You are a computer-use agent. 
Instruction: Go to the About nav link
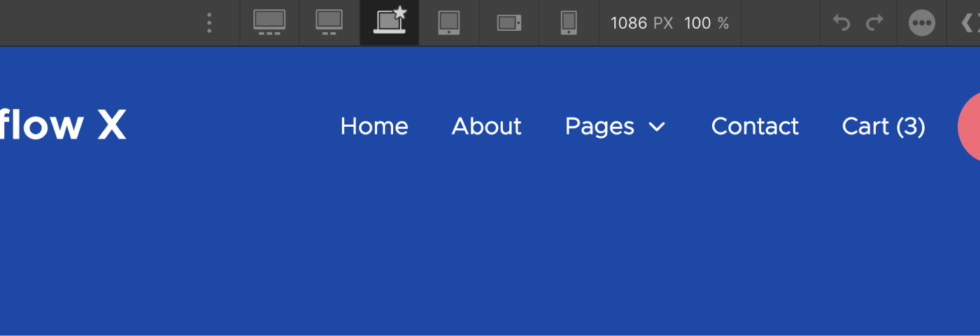(x=487, y=126)
